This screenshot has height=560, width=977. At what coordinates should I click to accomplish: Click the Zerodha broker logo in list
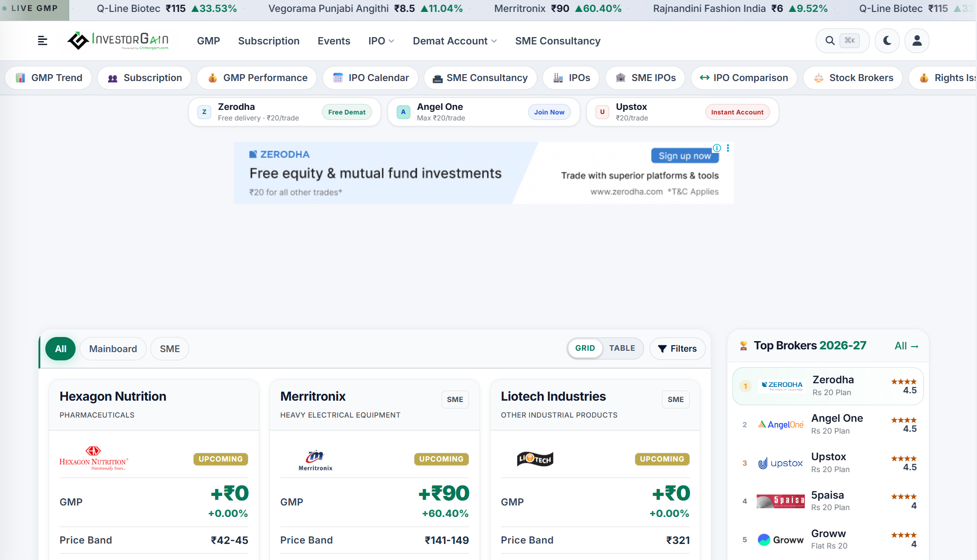pyautogui.click(x=782, y=386)
